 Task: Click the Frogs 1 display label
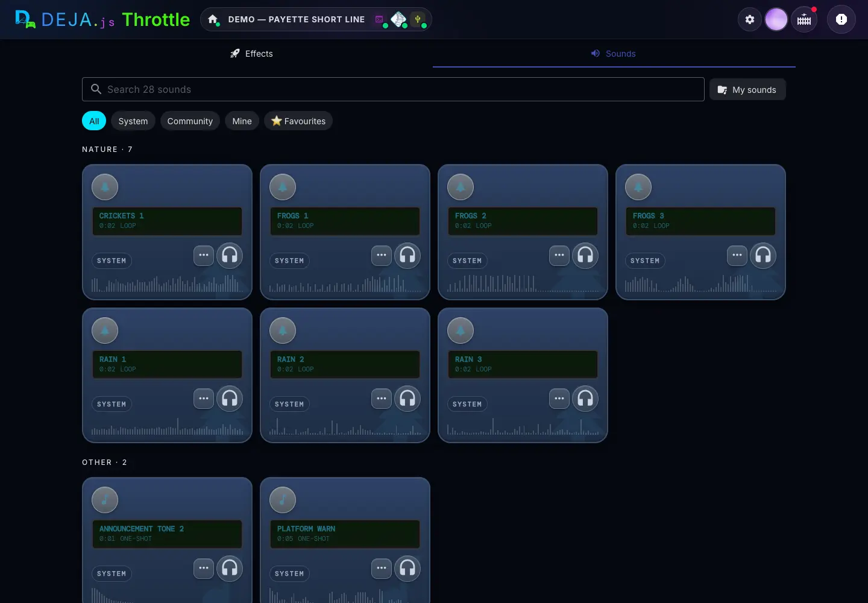pyautogui.click(x=345, y=221)
